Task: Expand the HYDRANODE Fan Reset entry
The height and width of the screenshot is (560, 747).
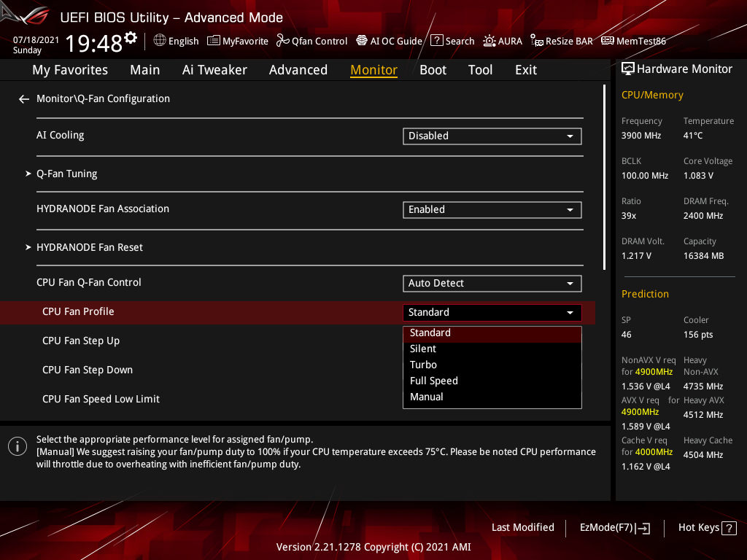Action: [90, 247]
